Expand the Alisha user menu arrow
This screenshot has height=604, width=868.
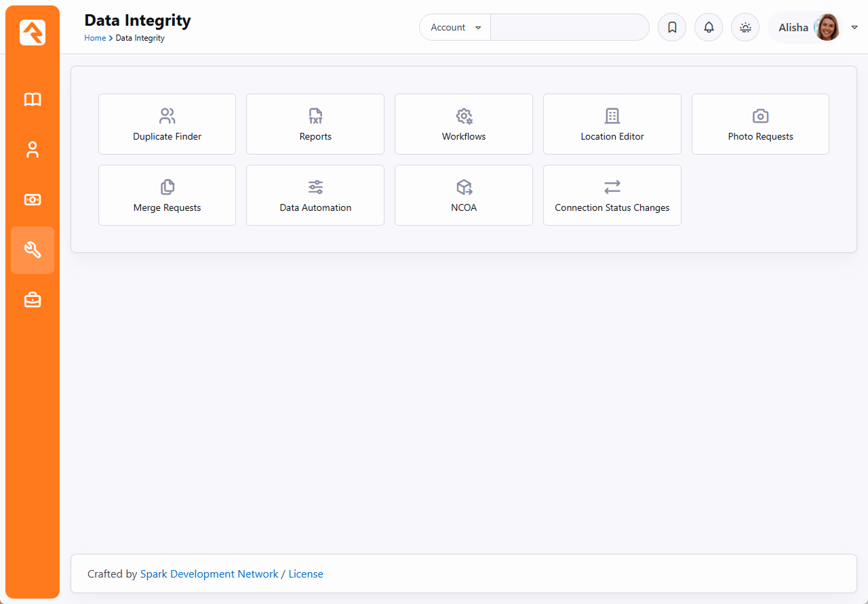point(854,28)
